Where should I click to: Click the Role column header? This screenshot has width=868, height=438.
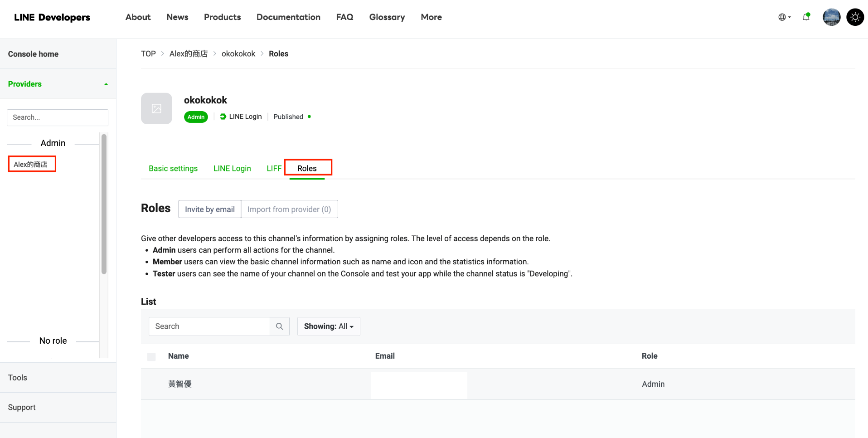click(x=650, y=356)
